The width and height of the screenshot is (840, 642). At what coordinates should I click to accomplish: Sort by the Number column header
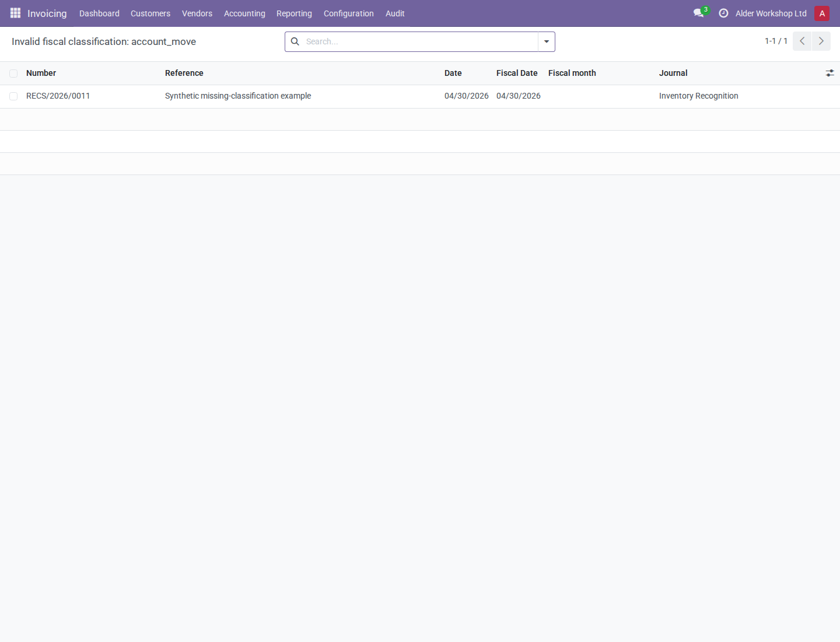(x=41, y=73)
